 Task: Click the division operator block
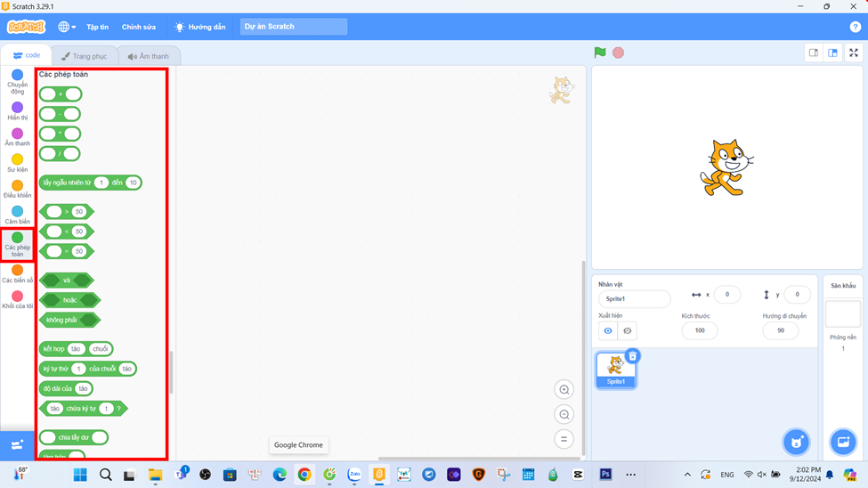point(60,154)
